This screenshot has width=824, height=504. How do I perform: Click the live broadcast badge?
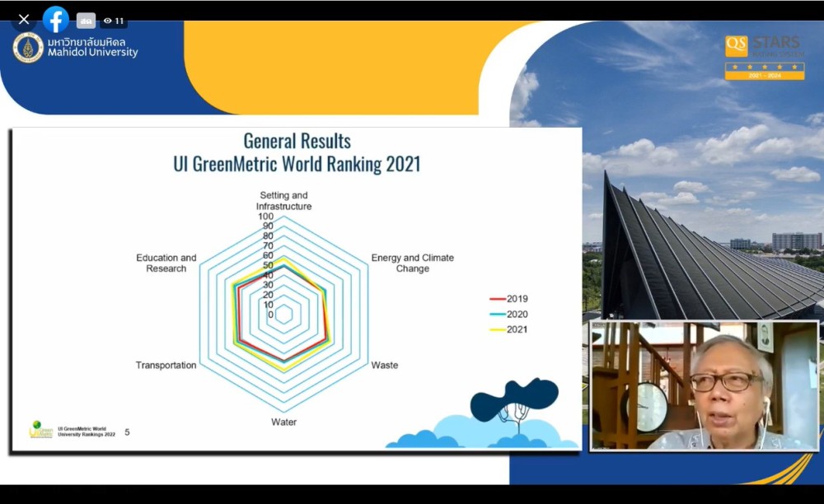click(86, 21)
